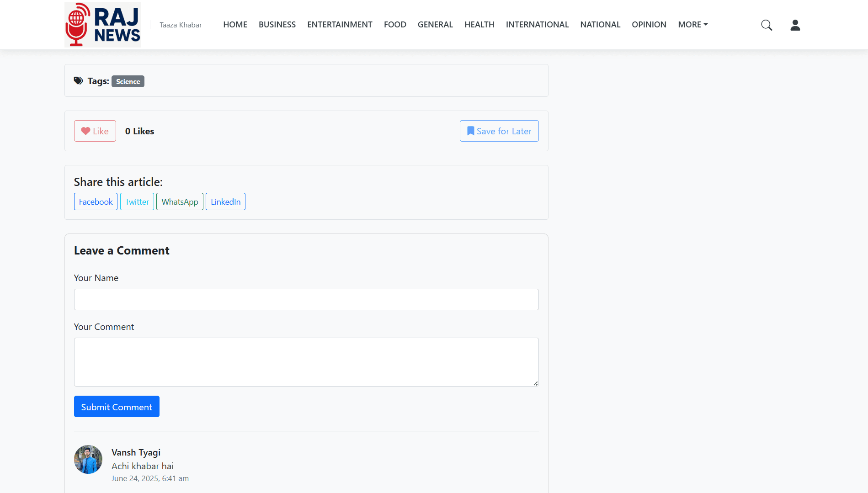Click the user account profile icon

[x=795, y=25]
